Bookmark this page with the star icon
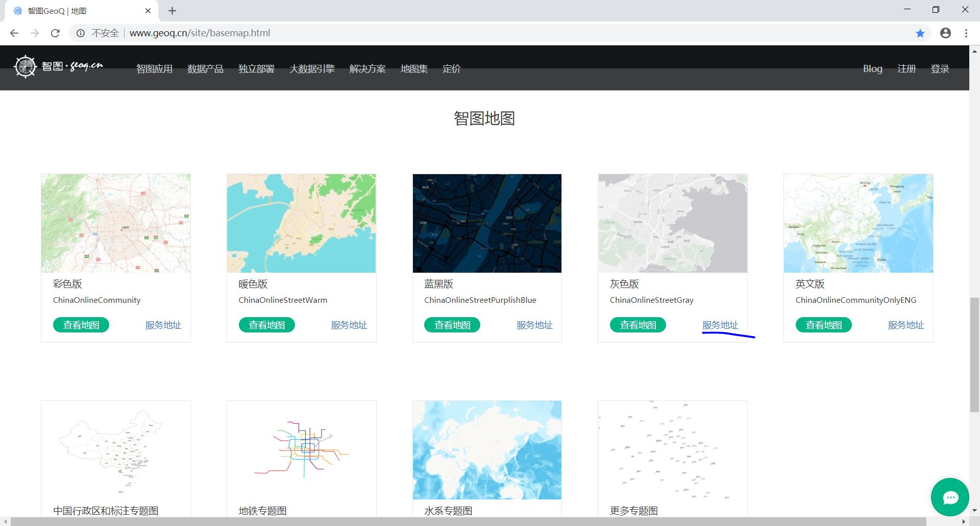 click(920, 33)
